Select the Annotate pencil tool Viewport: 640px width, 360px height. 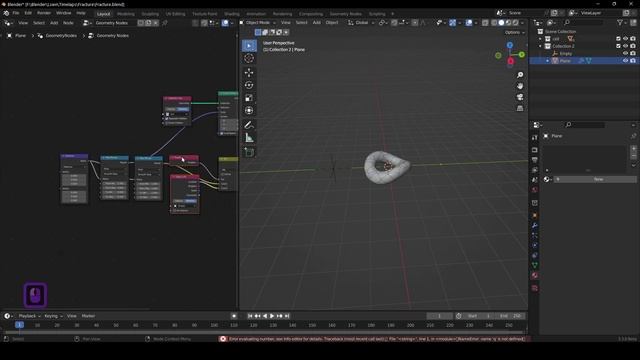pos(249,125)
